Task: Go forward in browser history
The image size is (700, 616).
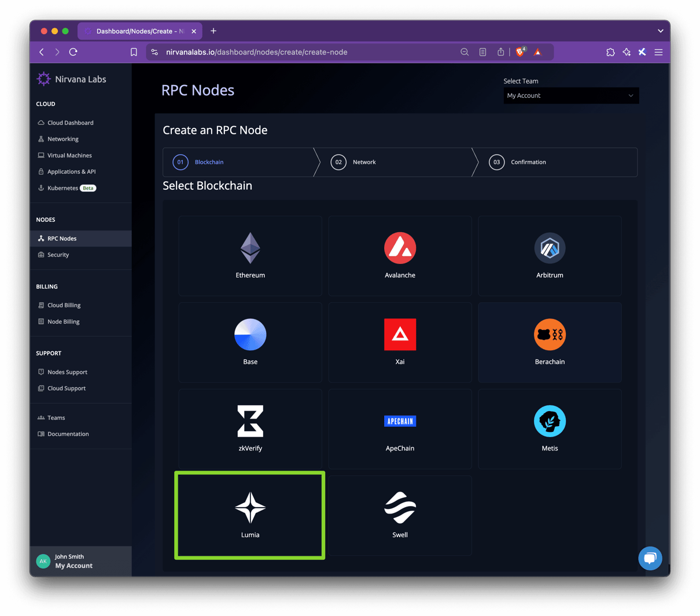Action: click(x=57, y=52)
